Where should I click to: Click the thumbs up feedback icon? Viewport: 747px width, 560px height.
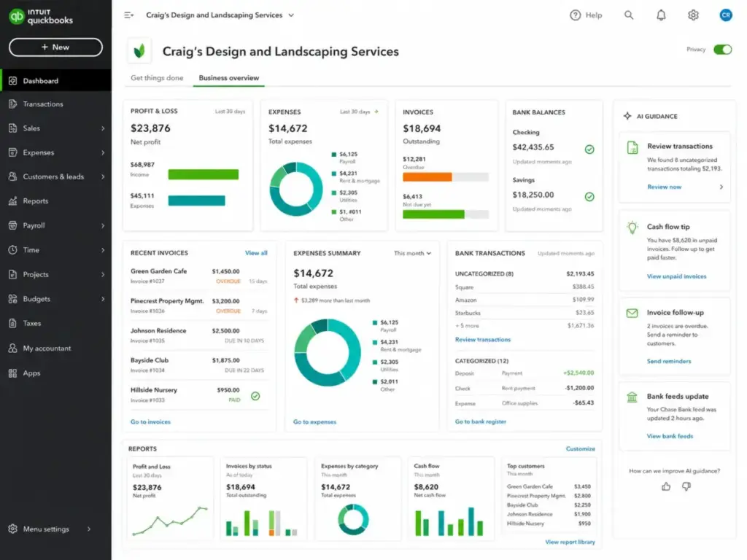(666, 486)
